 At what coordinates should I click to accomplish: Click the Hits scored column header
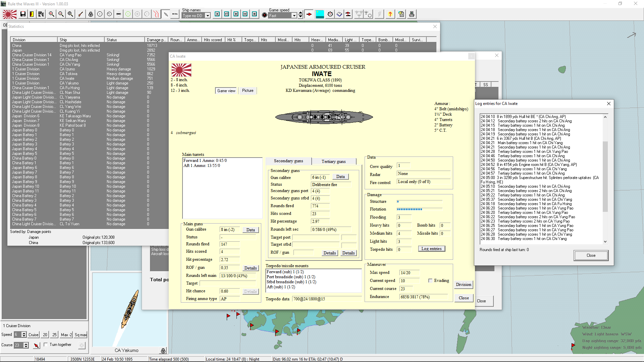[213, 40]
